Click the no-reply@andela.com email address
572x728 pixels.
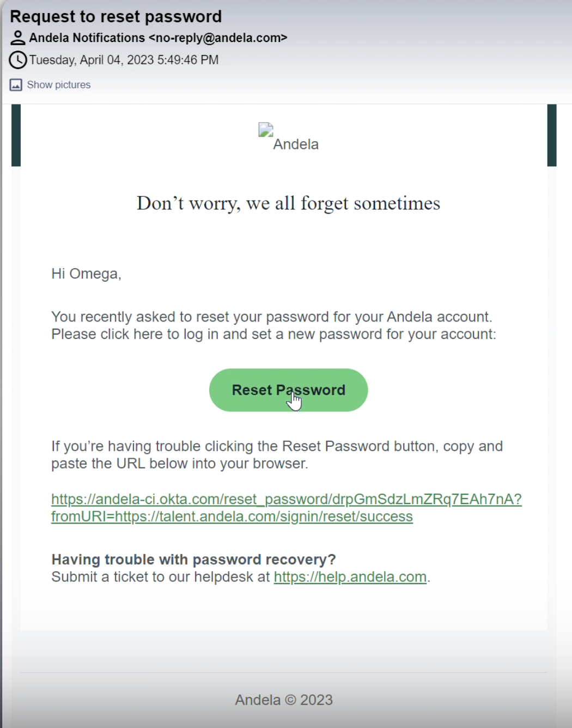[x=218, y=38]
